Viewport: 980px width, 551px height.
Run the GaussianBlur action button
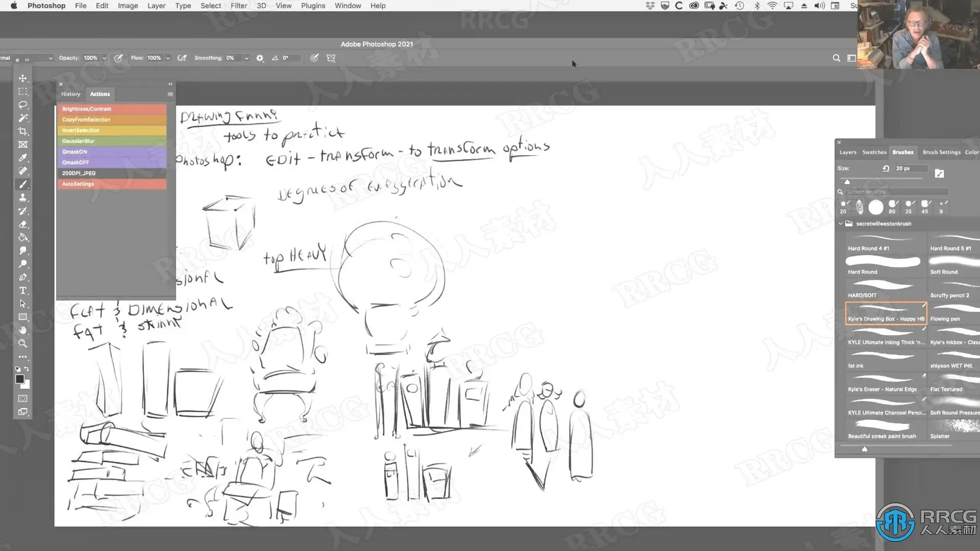tap(111, 141)
